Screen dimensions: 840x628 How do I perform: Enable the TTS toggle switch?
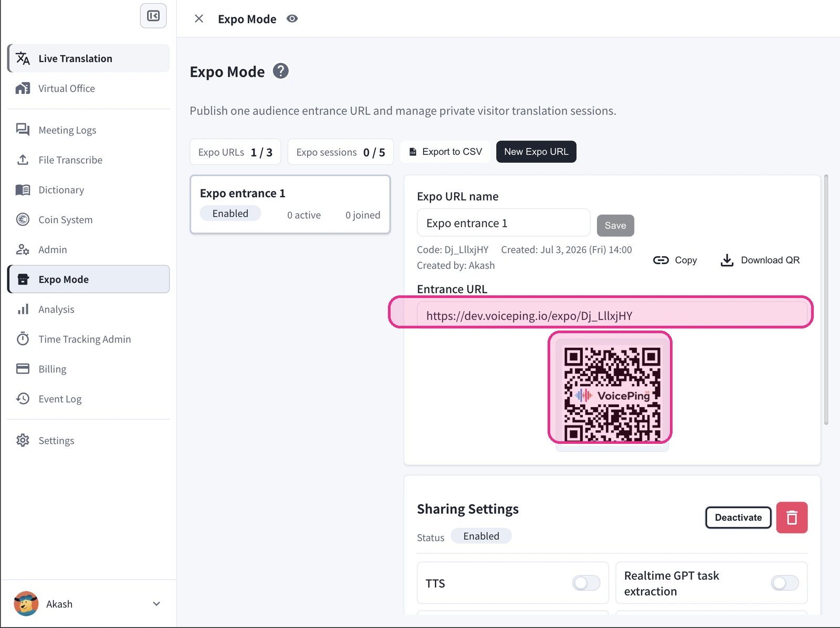click(586, 583)
